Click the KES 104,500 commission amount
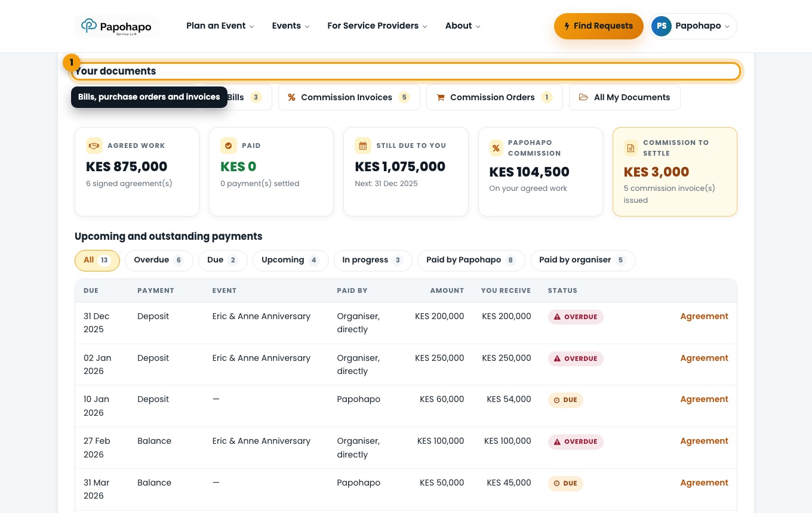Image resolution: width=812 pixels, height=513 pixels. point(530,172)
